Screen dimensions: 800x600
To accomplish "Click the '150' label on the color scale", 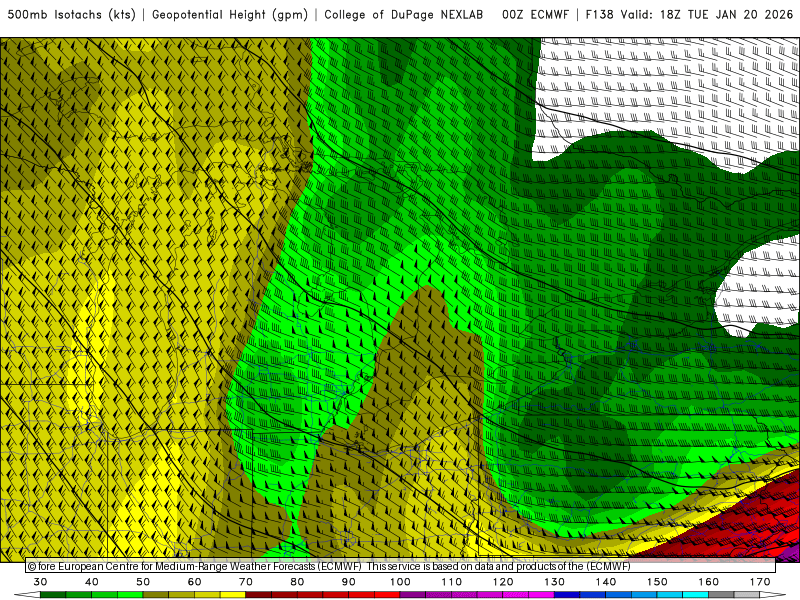I will coord(658,582).
